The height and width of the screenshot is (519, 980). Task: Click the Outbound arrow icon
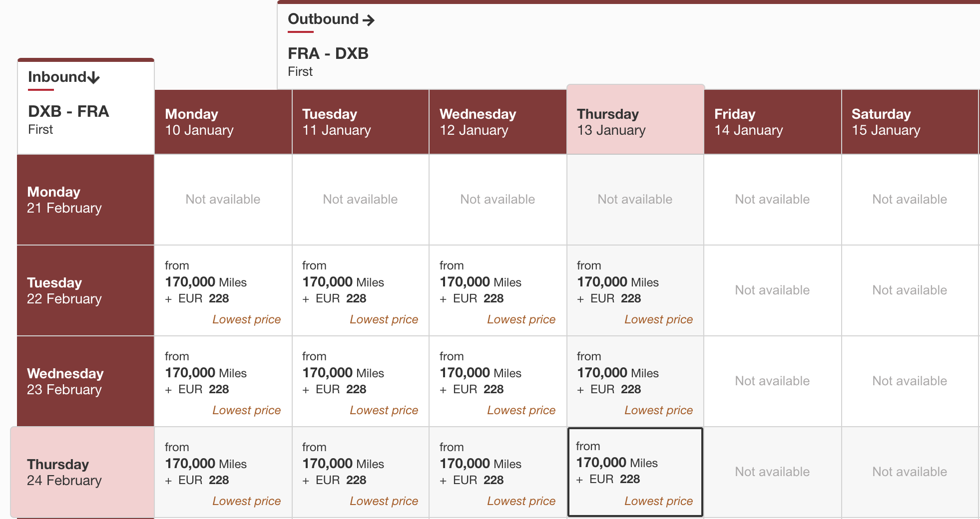(369, 20)
